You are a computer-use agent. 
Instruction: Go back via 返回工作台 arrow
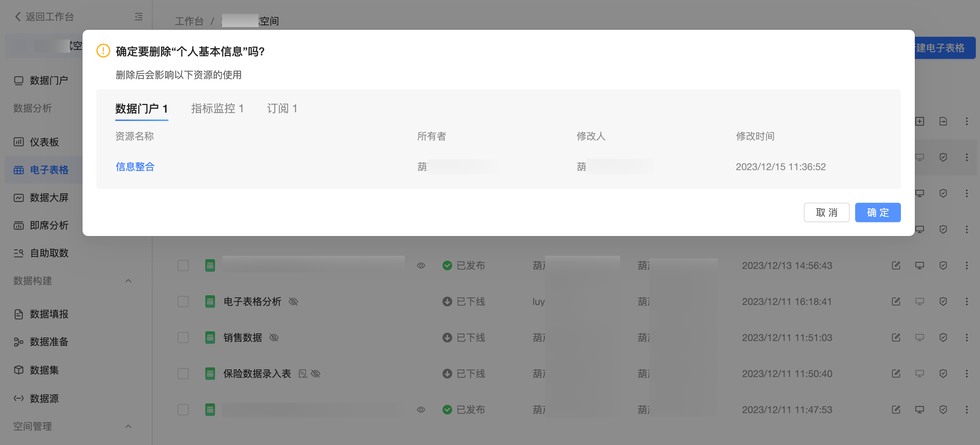(x=18, y=17)
